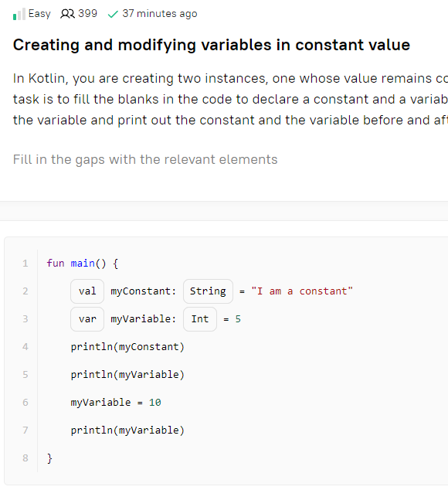Click the string literal "I am a constant"
448x490 pixels.
(302, 291)
